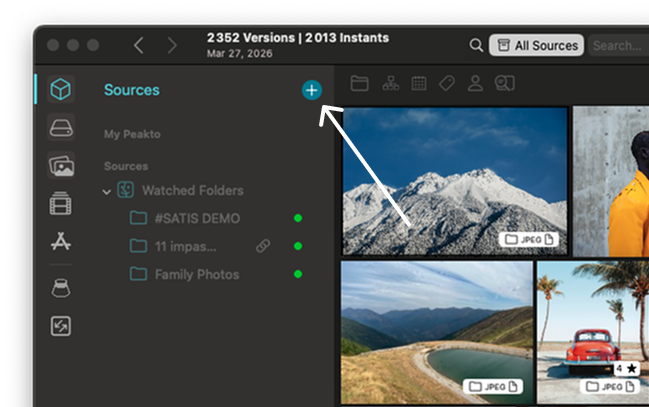Viewport: 649px width, 407px height.
Task: Click the plus button to add a source
Action: coord(312,90)
